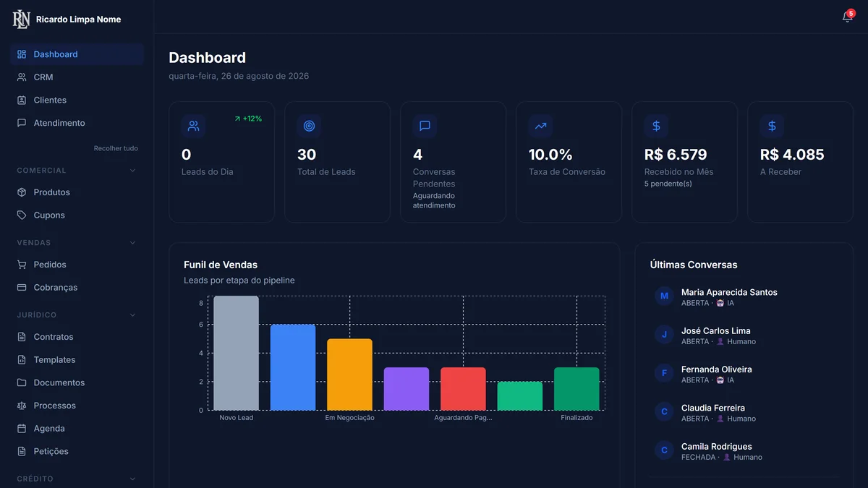Image resolution: width=868 pixels, height=488 pixels.
Task: Click the Taxa de Conversão trend icon
Action: click(x=540, y=126)
